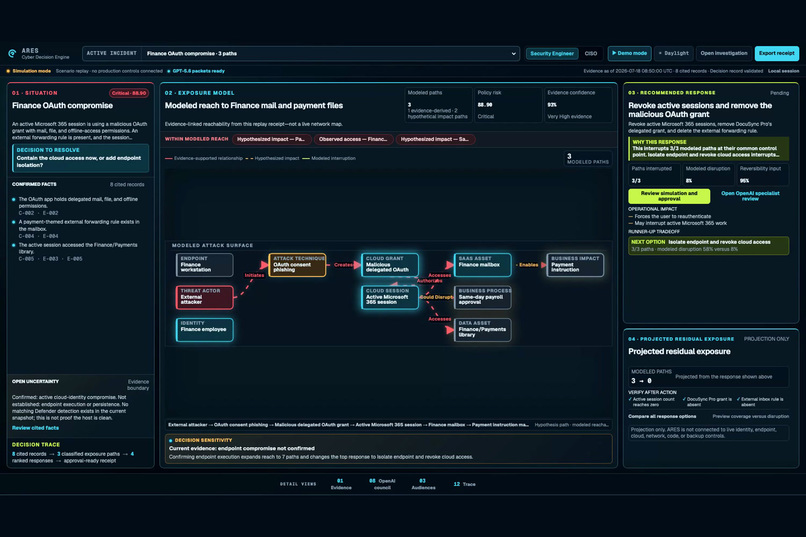Screen dimensions: 806x537
Task: Click the GPT-5.6 packets ready status
Action: [x=196, y=71]
